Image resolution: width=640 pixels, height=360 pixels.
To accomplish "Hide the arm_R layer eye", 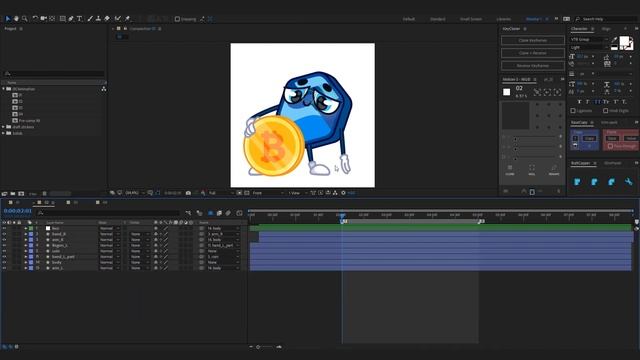I will point(4,240).
